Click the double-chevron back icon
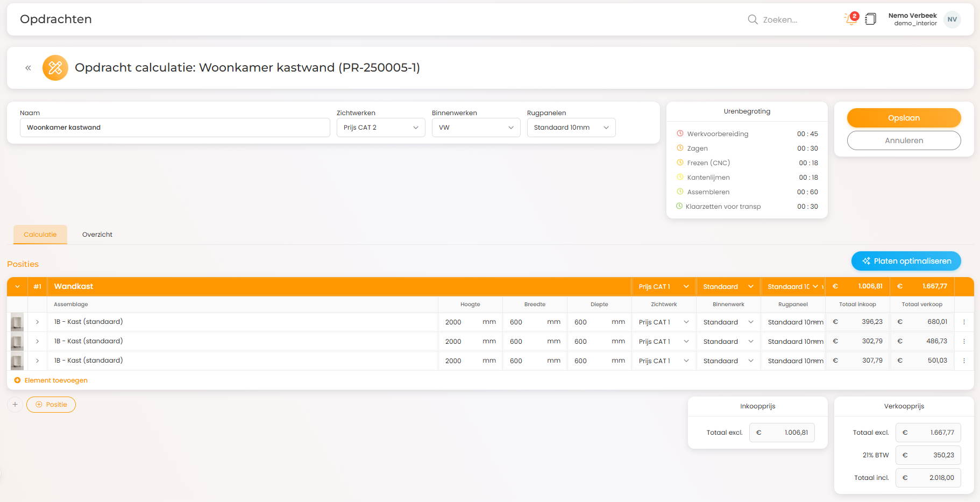This screenshot has width=980, height=502. tap(28, 68)
